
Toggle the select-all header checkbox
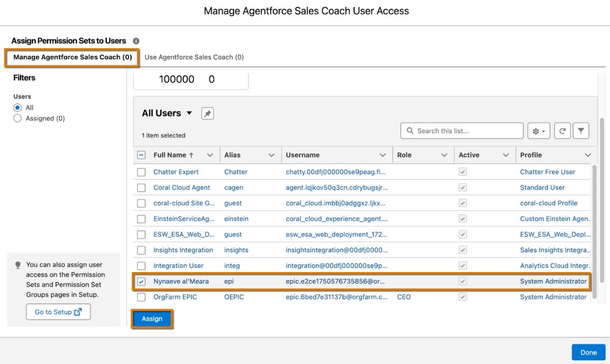[x=141, y=155]
